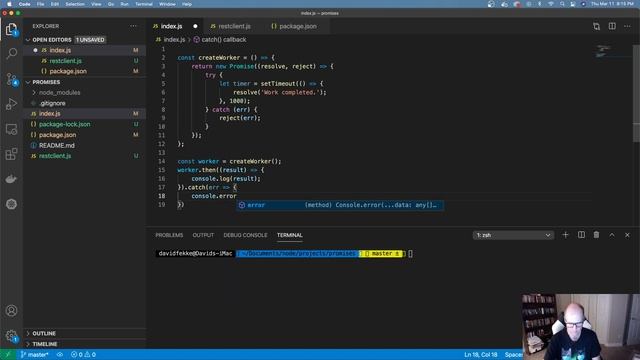The width and height of the screenshot is (640, 360).
Task: Open the Terminal menu in menu bar
Action: point(144,4)
